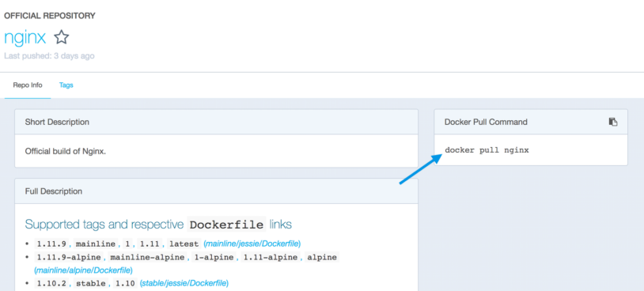
Task: Click the mainline tag
Action: click(x=96, y=244)
